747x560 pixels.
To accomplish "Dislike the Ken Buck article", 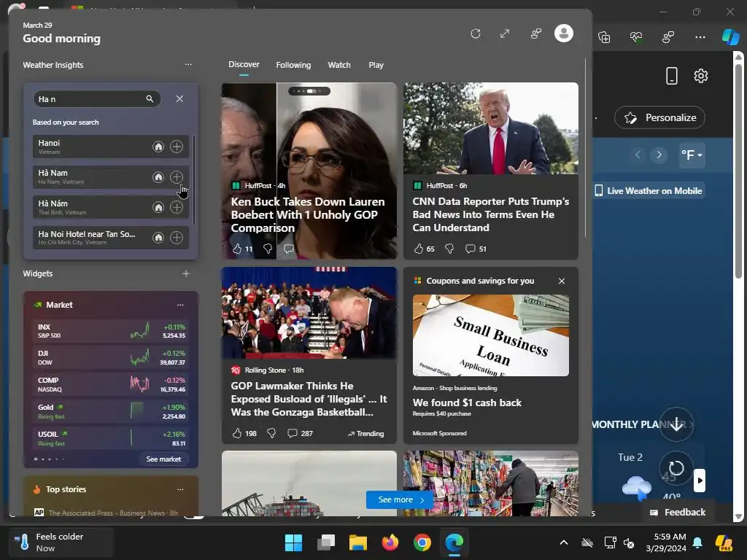I will click(x=268, y=249).
